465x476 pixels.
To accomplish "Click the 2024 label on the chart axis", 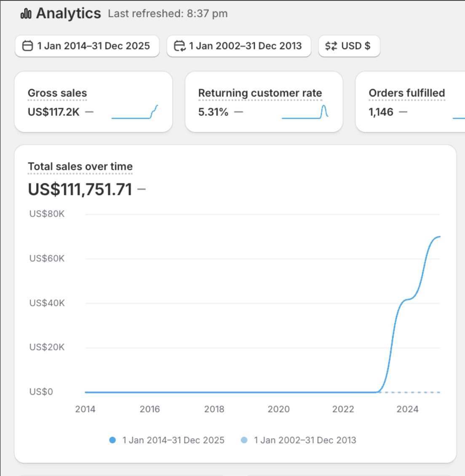I will [x=407, y=409].
